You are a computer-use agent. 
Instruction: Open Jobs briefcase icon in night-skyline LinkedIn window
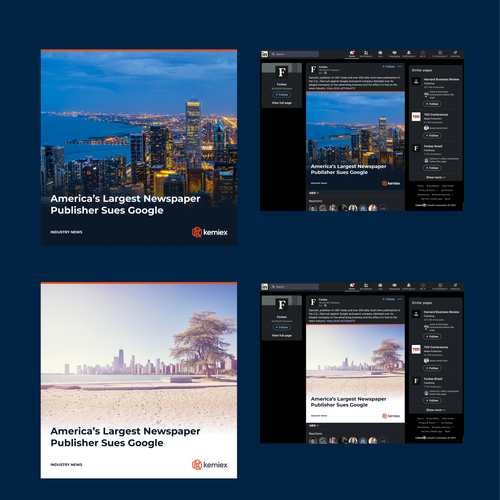[x=380, y=54]
